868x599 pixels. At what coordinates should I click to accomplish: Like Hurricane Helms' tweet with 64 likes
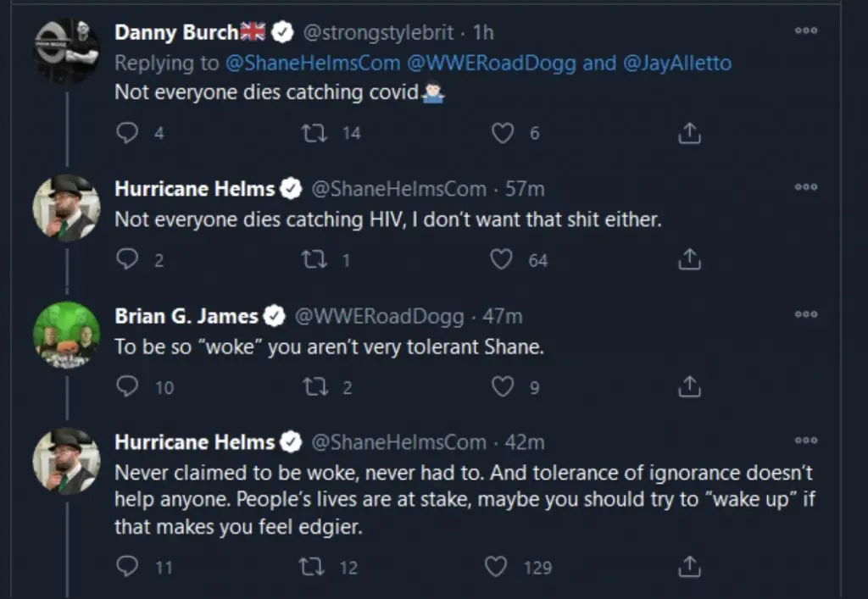coord(503,260)
